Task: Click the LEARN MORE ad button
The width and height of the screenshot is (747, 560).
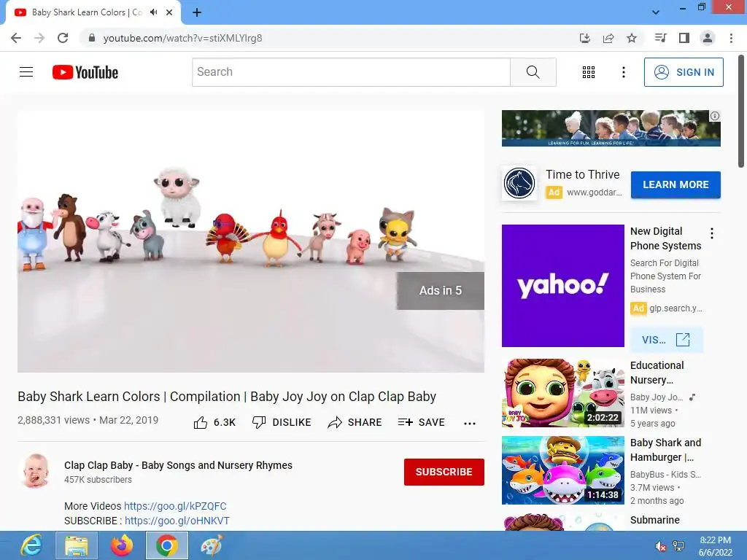Action: [676, 184]
